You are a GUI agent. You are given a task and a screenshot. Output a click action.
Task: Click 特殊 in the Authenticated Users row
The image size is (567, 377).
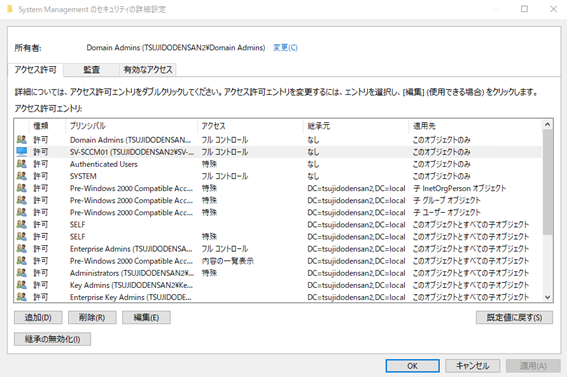coord(209,164)
